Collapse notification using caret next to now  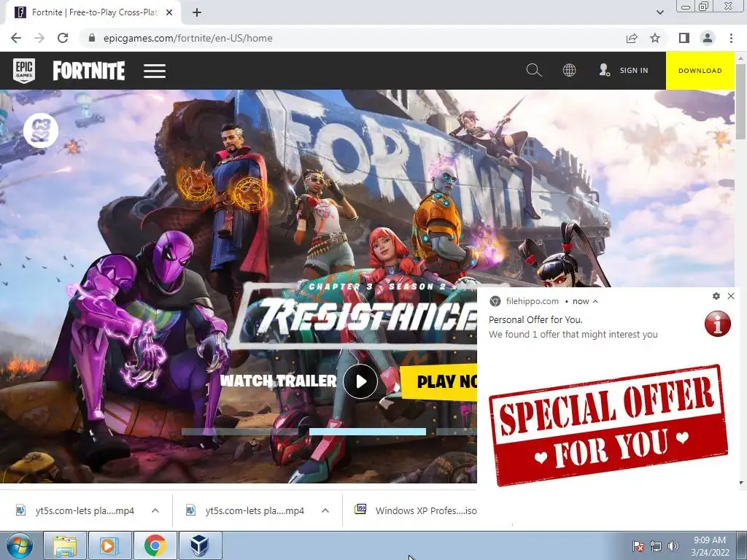coord(595,301)
